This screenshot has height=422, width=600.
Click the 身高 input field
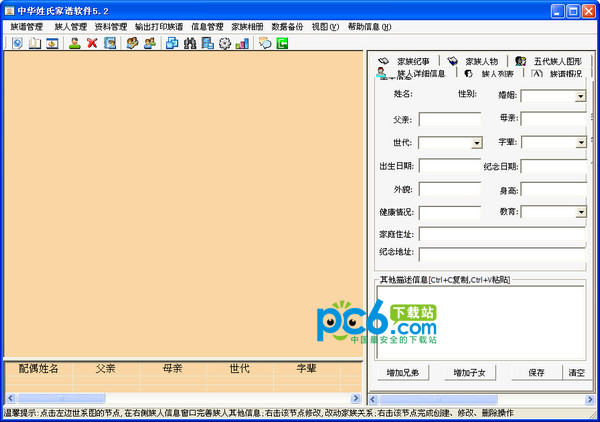click(x=554, y=189)
